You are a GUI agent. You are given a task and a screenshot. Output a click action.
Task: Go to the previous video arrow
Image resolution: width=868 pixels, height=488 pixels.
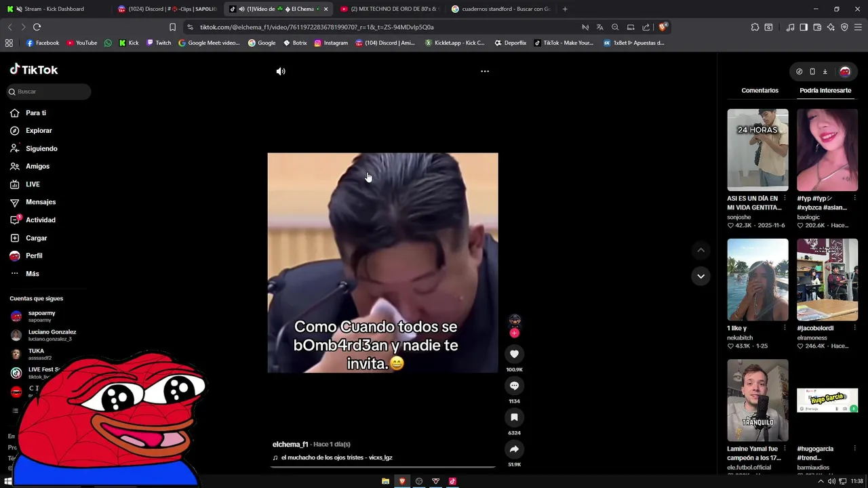701,250
